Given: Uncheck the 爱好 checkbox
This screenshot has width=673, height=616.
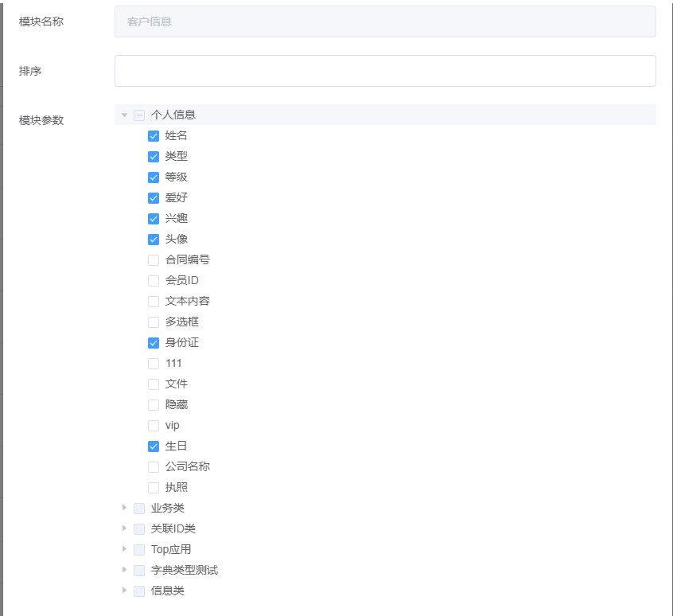Looking at the screenshot, I should click(154, 198).
